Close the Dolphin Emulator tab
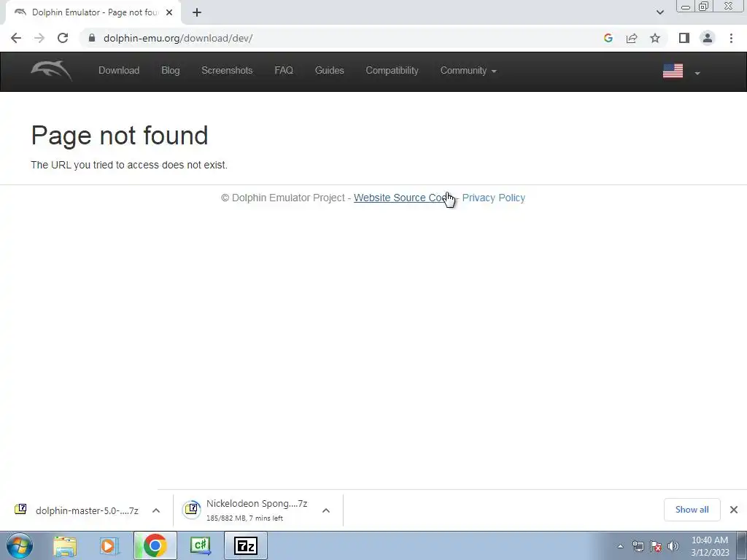 point(169,12)
